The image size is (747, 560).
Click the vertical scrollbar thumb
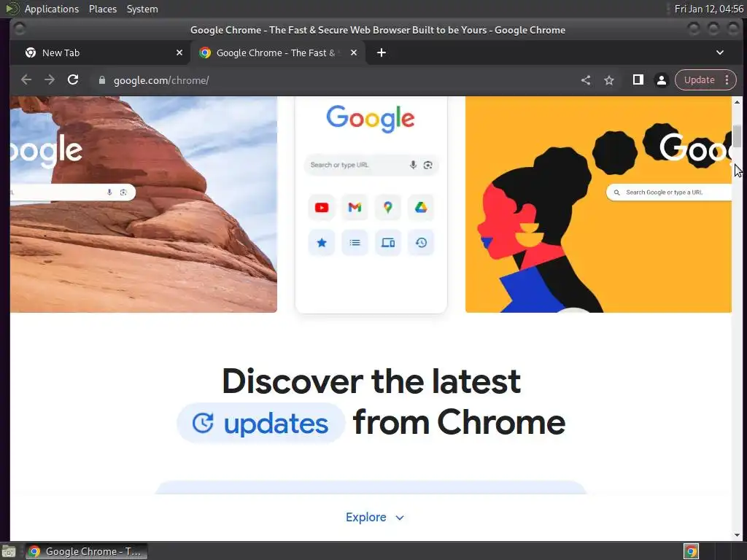pyautogui.click(x=737, y=136)
